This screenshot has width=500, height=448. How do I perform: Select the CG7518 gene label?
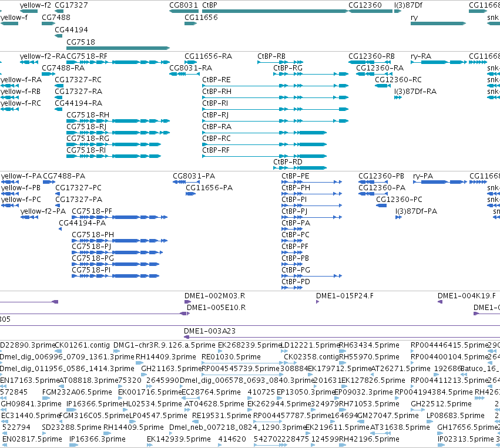(x=80, y=42)
